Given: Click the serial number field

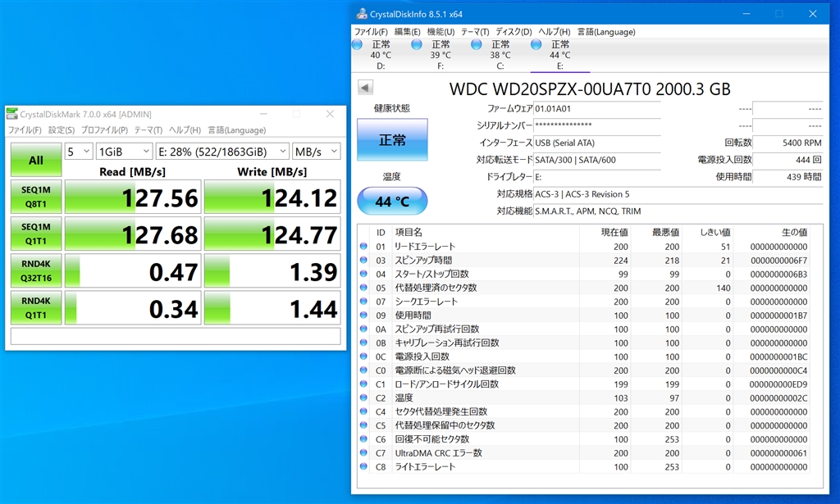Looking at the screenshot, I should [x=597, y=125].
